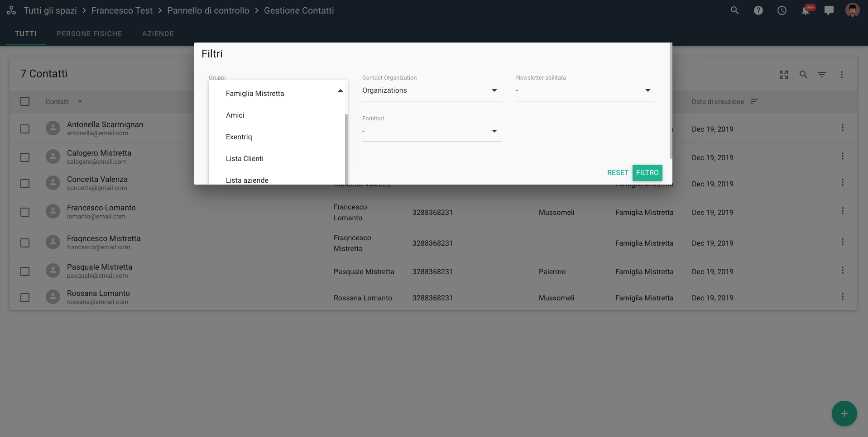
Task: Check the Pasquale Mistretta row checkbox
Action: click(x=25, y=271)
